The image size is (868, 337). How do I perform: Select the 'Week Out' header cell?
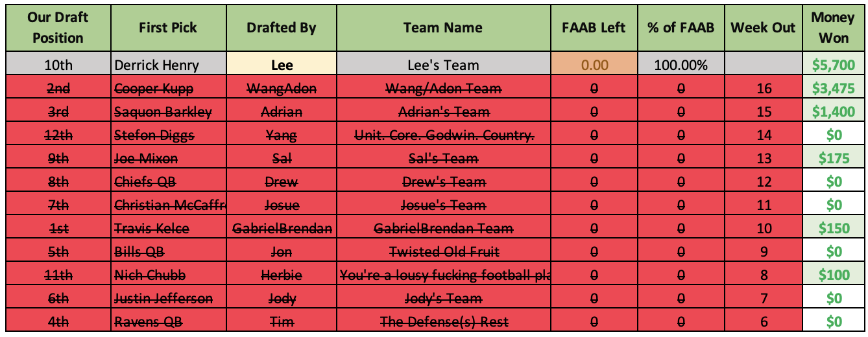coord(763,28)
